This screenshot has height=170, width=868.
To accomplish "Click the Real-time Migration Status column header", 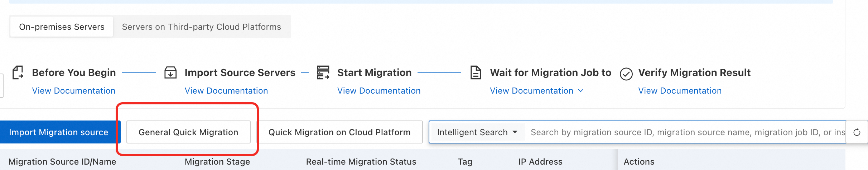I will pos(361,162).
